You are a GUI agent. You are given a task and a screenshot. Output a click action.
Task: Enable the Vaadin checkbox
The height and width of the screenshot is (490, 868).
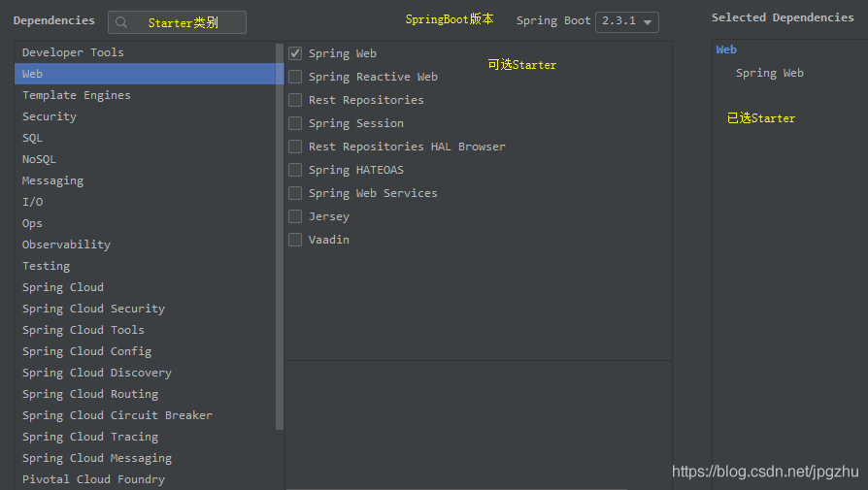[295, 240]
